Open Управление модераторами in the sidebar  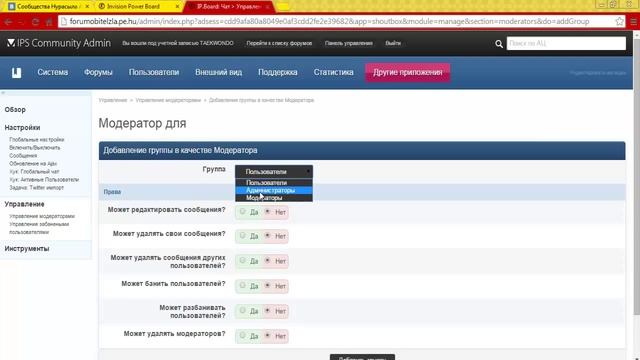pos(42,216)
